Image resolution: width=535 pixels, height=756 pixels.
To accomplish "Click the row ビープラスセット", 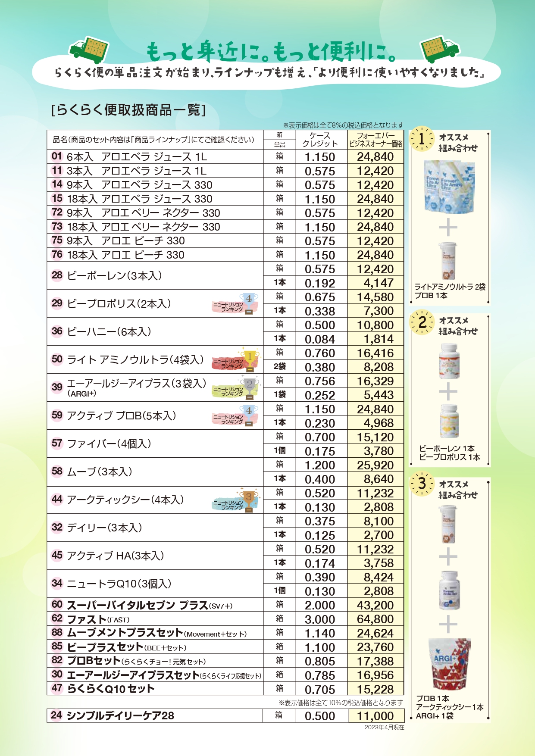I will coord(225,647).
